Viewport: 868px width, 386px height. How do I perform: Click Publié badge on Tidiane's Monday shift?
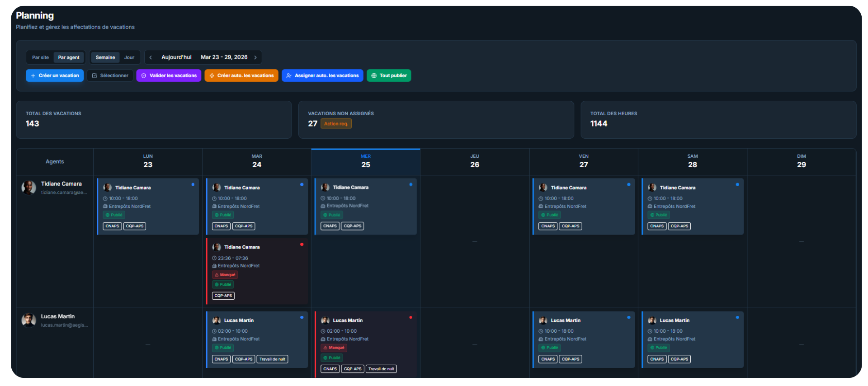point(114,215)
